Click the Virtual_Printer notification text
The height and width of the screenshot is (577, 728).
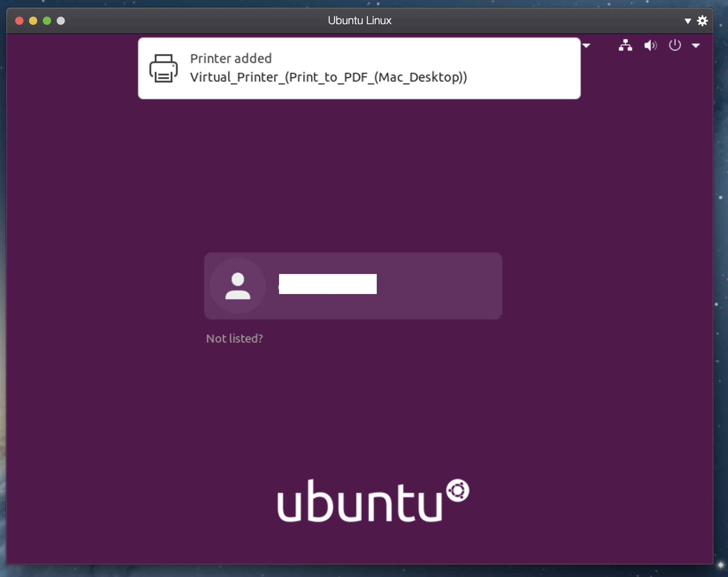click(x=328, y=77)
